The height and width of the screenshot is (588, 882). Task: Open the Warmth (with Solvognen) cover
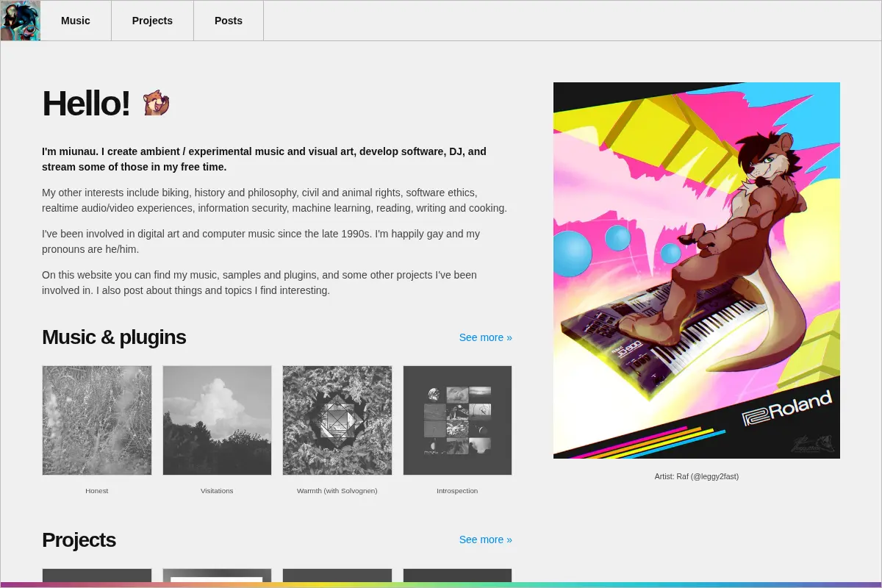click(x=337, y=420)
